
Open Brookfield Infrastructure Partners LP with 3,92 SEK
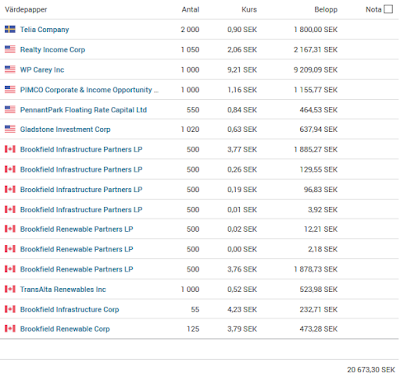(x=81, y=209)
